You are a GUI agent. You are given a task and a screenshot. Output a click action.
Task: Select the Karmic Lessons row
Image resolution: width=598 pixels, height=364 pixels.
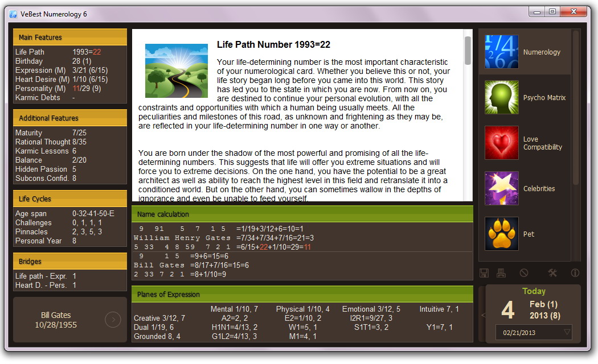coord(70,151)
